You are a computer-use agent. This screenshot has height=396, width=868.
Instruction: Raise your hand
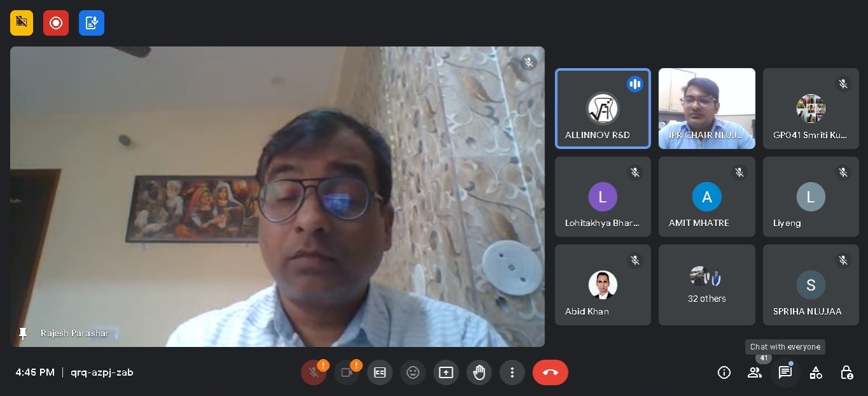click(479, 372)
